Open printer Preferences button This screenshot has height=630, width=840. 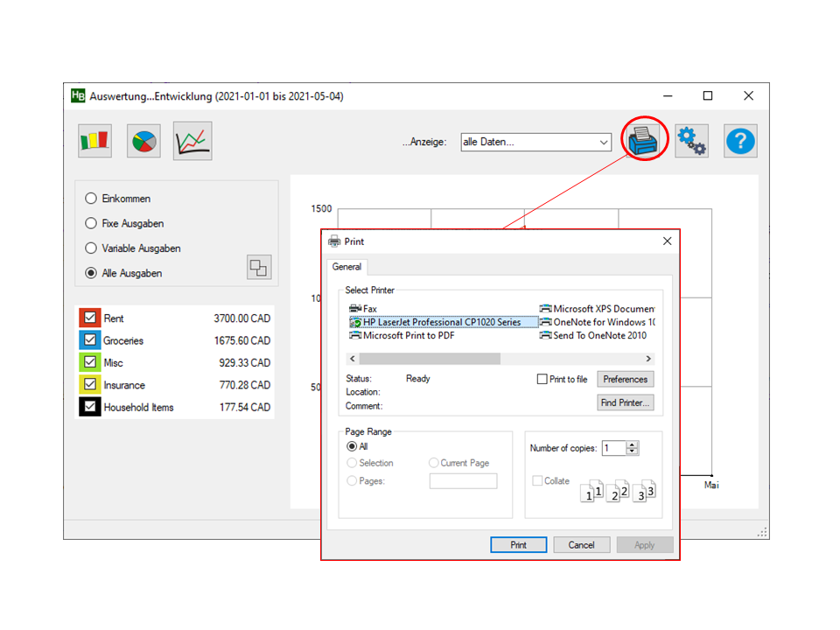point(625,379)
